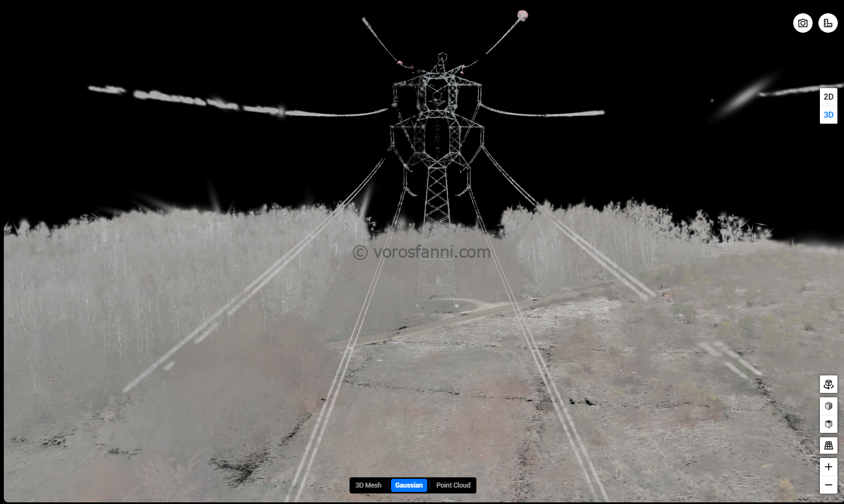The width and height of the screenshot is (844, 504).
Task: Select the side-shaded cube view preset
Action: [x=828, y=406]
